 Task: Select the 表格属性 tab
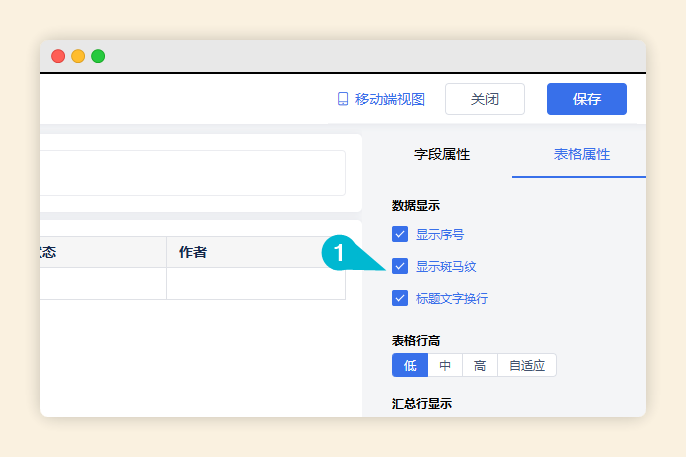(582, 154)
